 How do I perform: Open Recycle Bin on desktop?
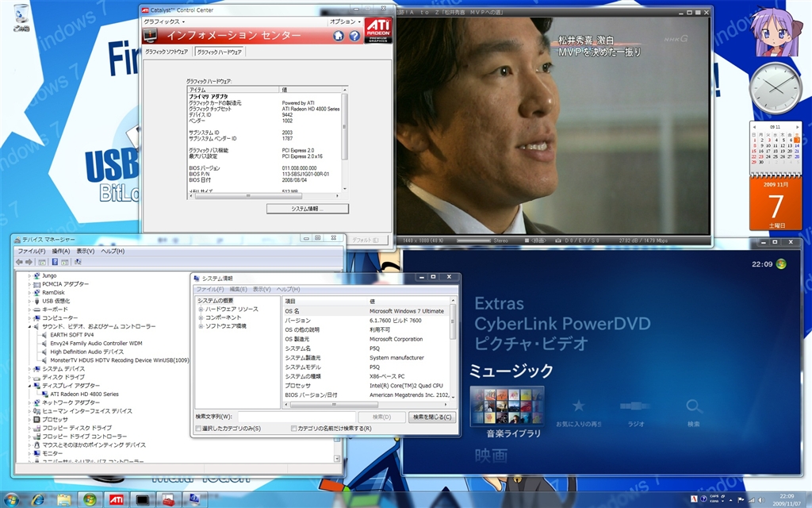(21, 17)
